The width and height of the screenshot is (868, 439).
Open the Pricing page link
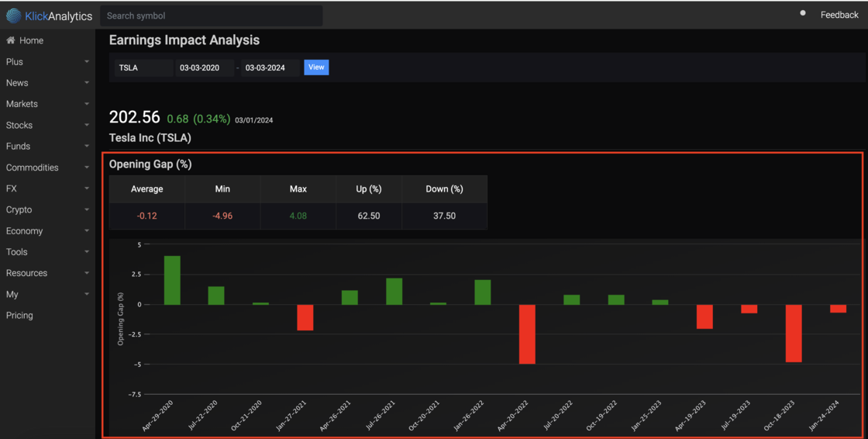point(19,316)
